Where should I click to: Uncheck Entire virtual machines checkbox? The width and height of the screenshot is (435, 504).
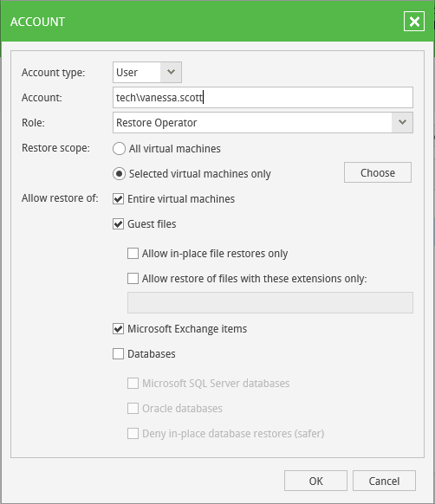[x=118, y=199]
